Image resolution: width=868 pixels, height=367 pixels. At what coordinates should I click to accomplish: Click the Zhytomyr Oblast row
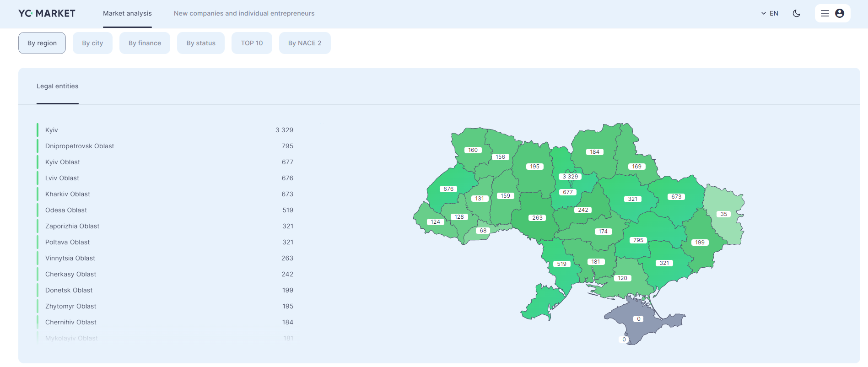coord(165,306)
